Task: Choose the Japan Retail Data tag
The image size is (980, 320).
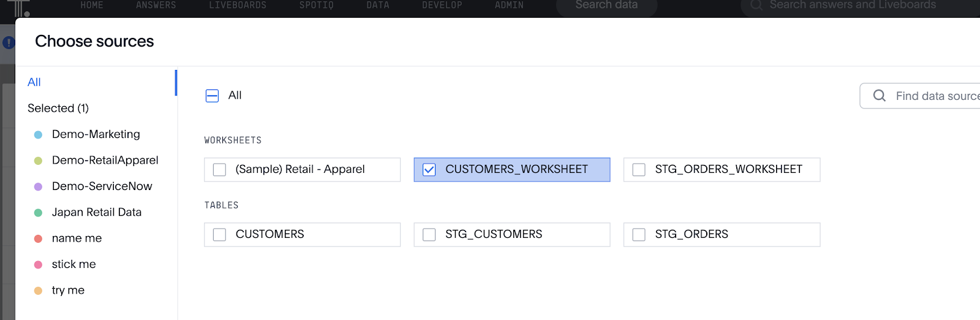Action: pos(96,212)
